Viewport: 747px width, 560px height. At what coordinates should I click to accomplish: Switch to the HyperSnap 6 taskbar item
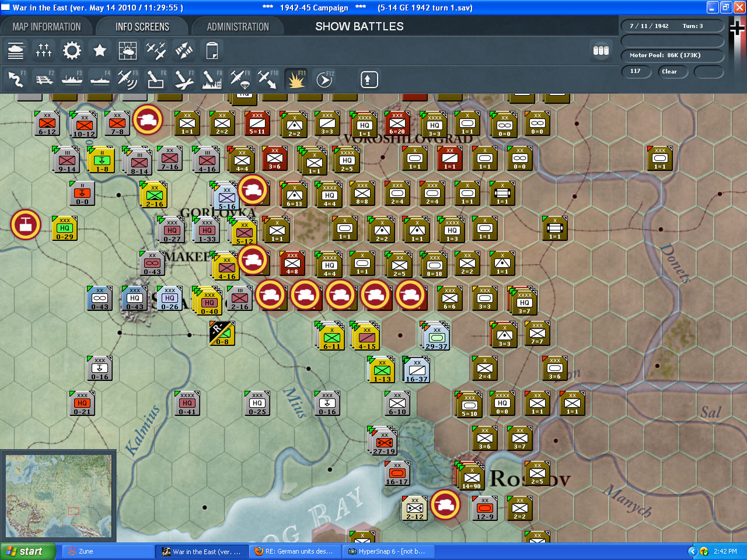point(388,551)
